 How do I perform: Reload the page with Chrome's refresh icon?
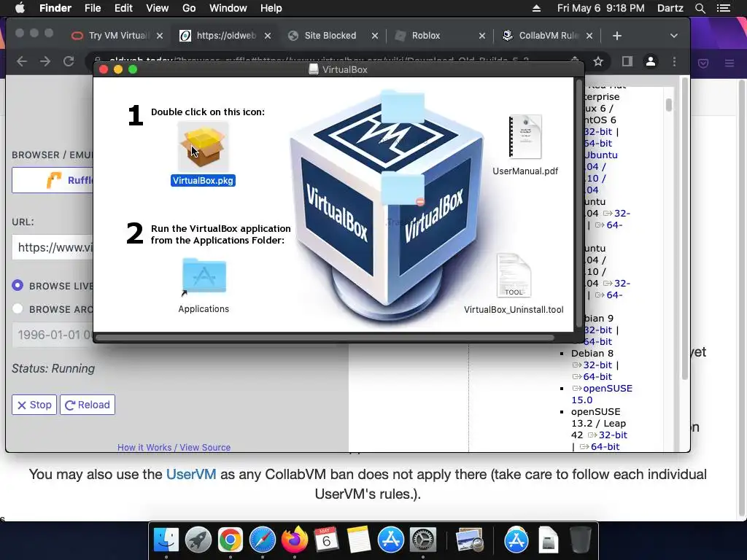[69, 61]
